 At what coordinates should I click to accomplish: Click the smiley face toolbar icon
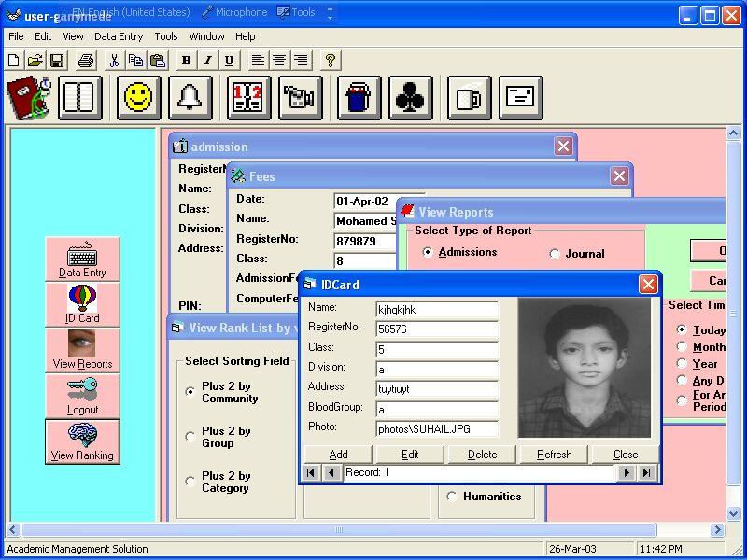point(138,97)
